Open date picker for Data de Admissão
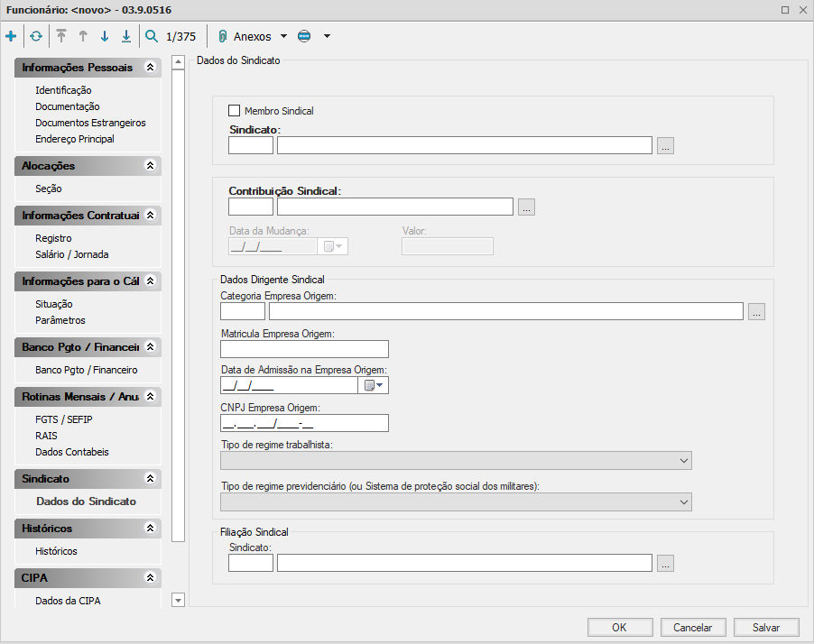814x644 pixels. (374, 385)
